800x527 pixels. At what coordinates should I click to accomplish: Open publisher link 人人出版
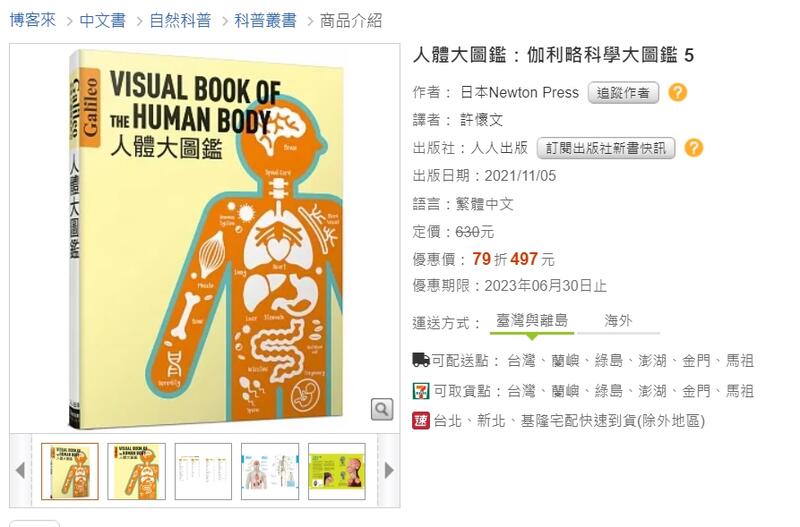click(499, 148)
